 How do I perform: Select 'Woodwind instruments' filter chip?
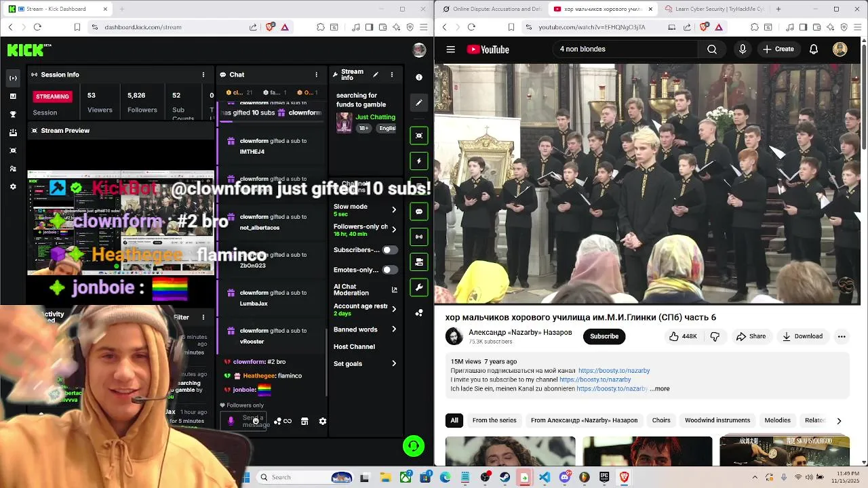[x=717, y=420]
